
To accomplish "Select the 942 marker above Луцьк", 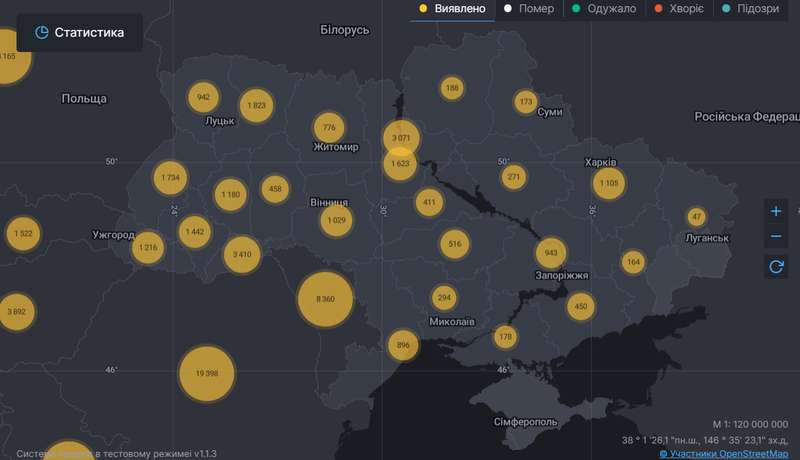I will [x=203, y=97].
